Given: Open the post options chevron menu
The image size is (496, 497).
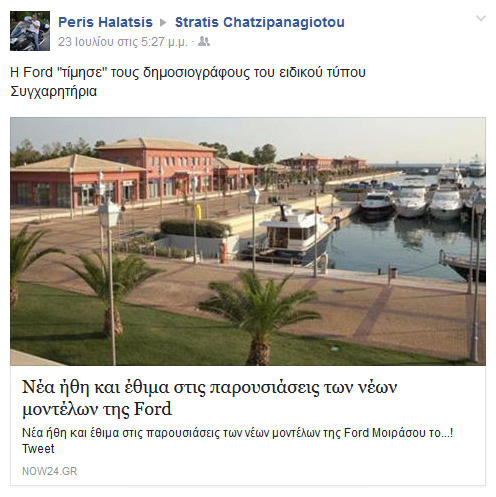Looking at the screenshot, I should point(481,18).
